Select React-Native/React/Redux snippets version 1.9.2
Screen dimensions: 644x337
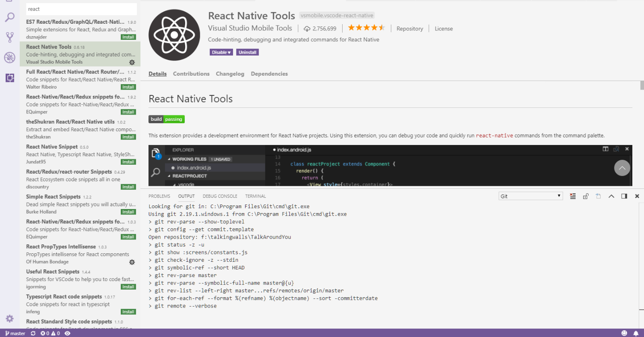(80, 104)
